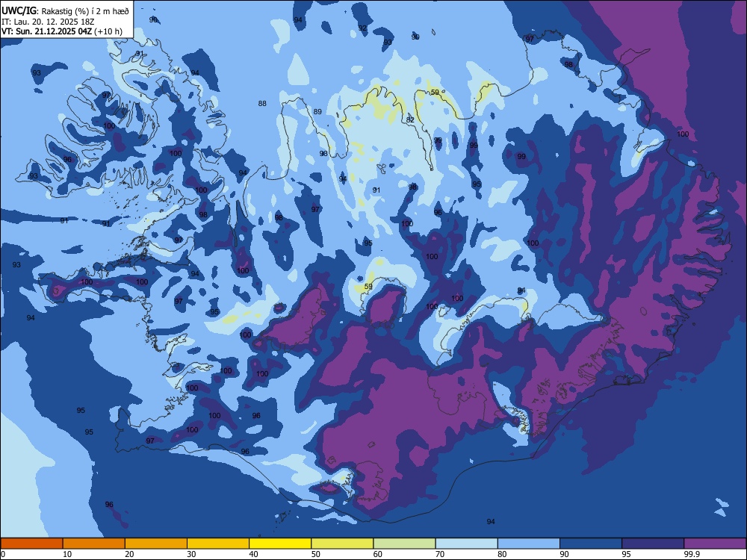Select the indigo 95–99.9 legend band
This screenshot has width=747, height=560.
(653, 544)
